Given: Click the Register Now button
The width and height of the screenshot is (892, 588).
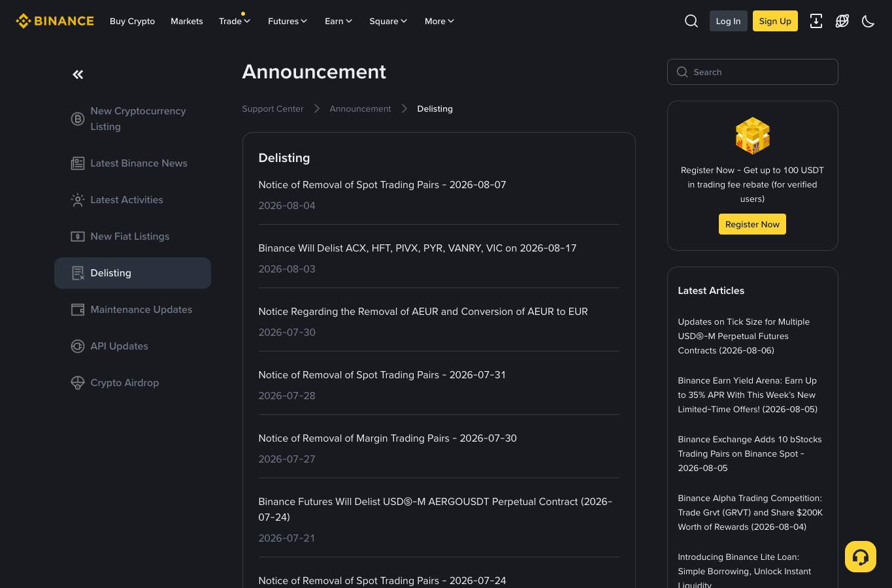Looking at the screenshot, I should (x=752, y=224).
